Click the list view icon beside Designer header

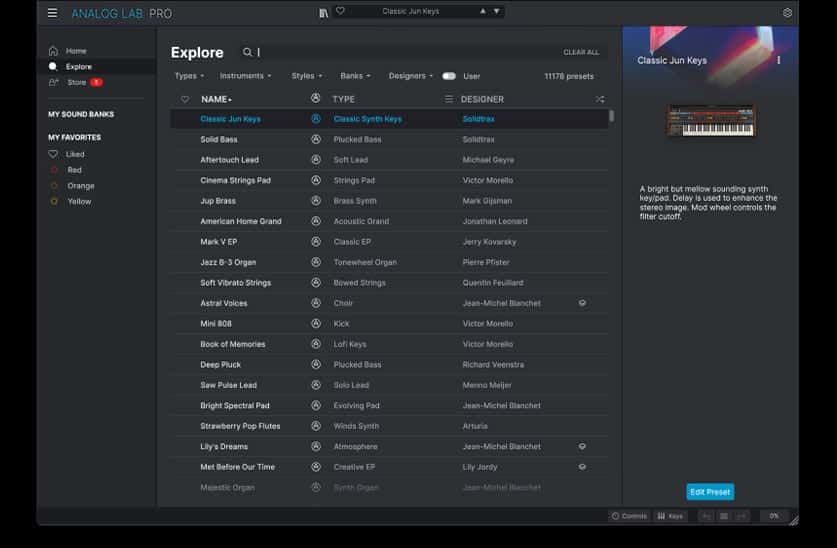[x=449, y=99]
